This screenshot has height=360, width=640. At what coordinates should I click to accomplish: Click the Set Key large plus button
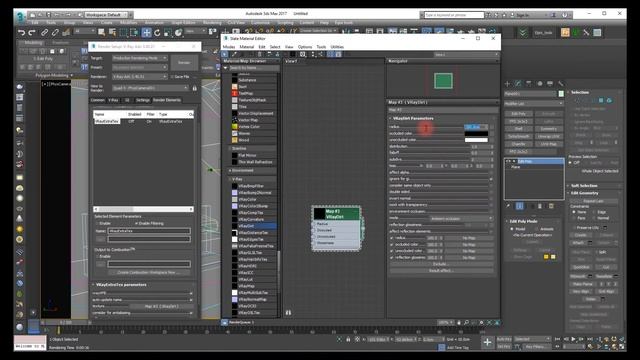click(x=487, y=342)
